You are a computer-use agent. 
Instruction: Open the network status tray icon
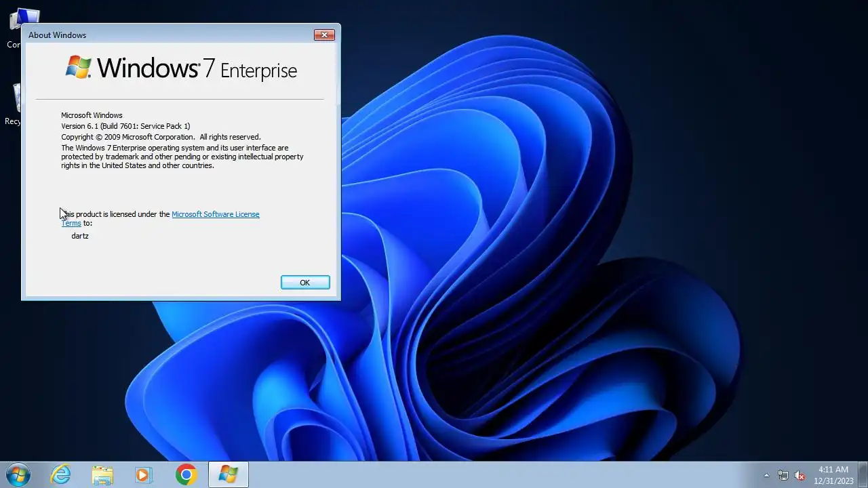(783, 475)
